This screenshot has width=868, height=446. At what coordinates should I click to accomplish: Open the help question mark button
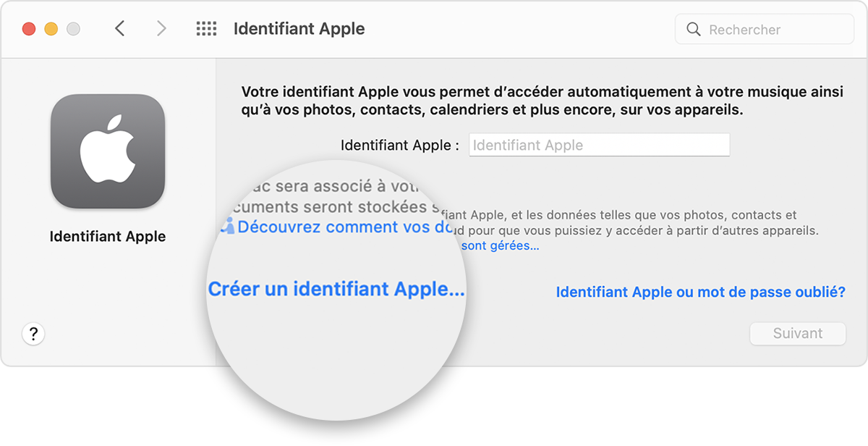tap(33, 334)
